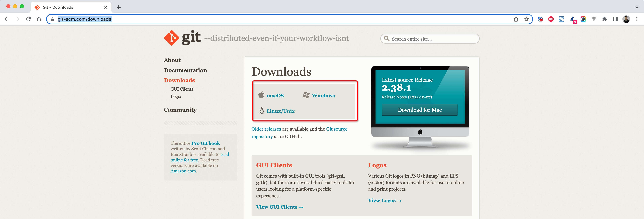Viewport: 644px width, 219px height.
Task: Click the Download for Mac button
Action: pyautogui.click(x=419, y=110)
